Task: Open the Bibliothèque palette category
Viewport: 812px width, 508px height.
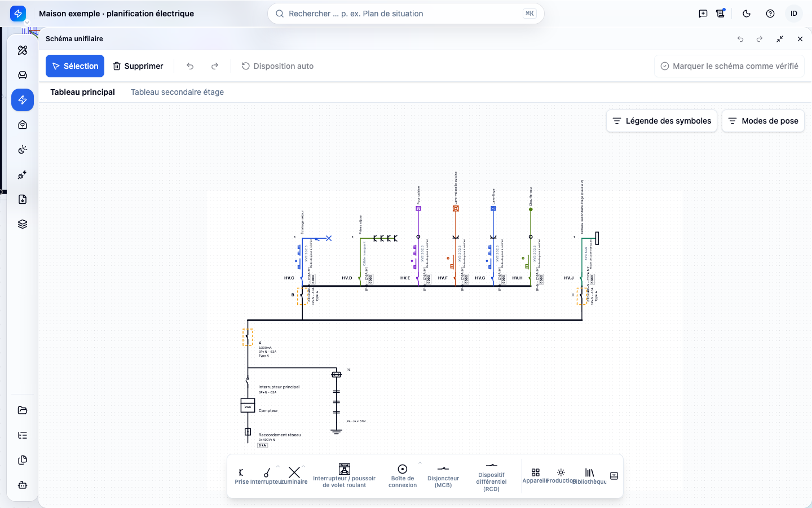Action: 589,476
